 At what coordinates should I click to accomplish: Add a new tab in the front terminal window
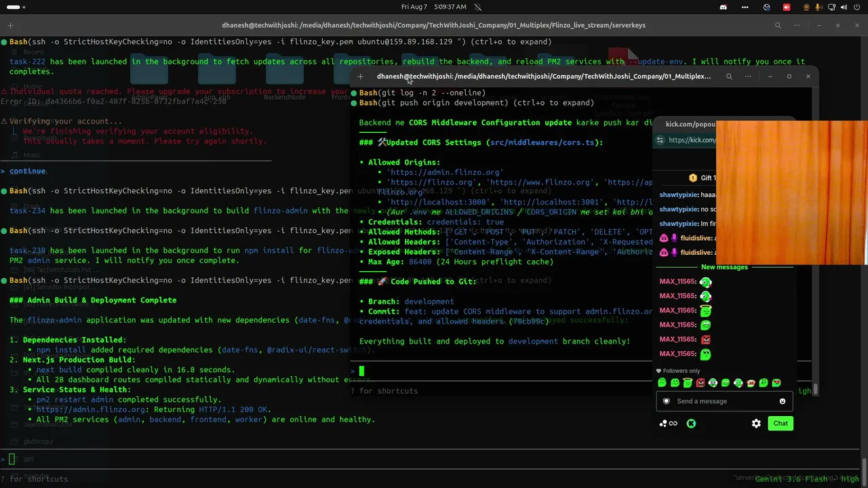click(x=361, y=77)
